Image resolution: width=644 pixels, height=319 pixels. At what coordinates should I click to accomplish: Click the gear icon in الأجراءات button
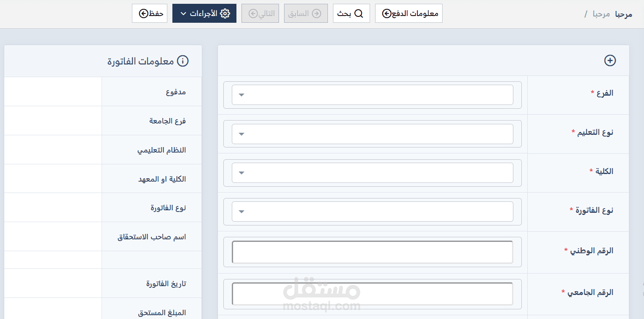coord(225,13)
